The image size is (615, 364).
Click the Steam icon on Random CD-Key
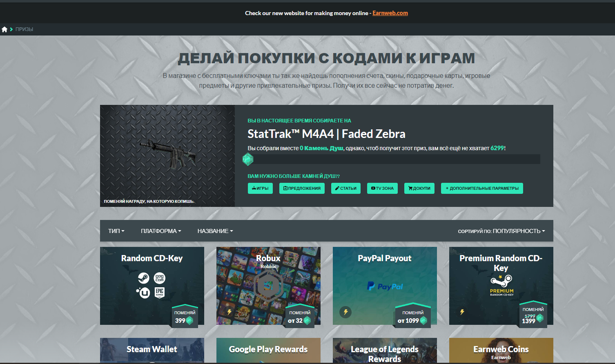144,278
